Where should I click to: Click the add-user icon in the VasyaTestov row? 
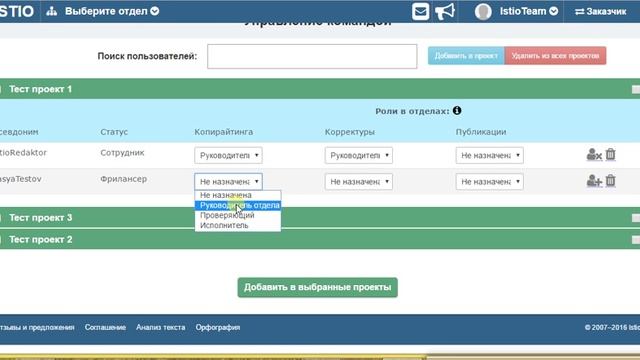[x=594, y=181]
